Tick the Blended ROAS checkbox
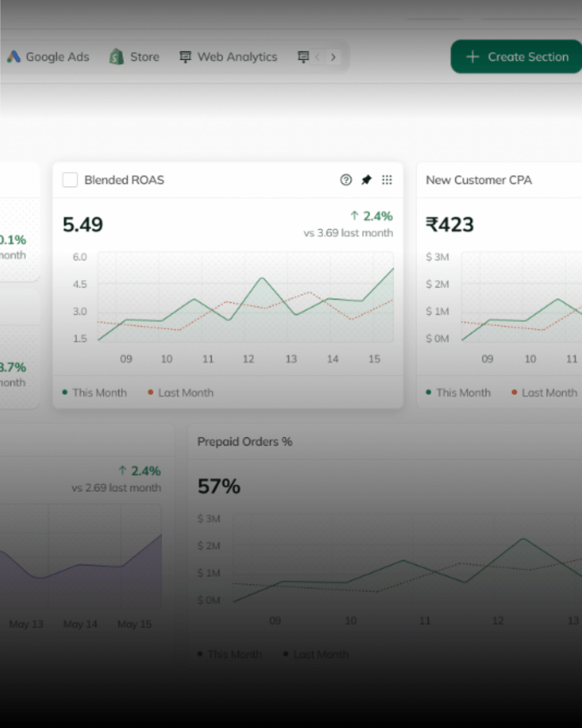 tap(70, 180)
